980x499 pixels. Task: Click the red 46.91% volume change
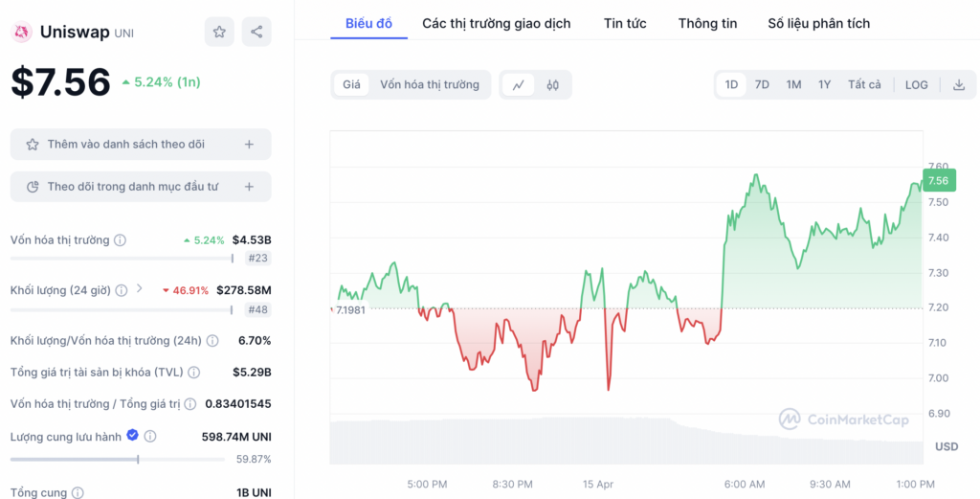click(185, 291)
